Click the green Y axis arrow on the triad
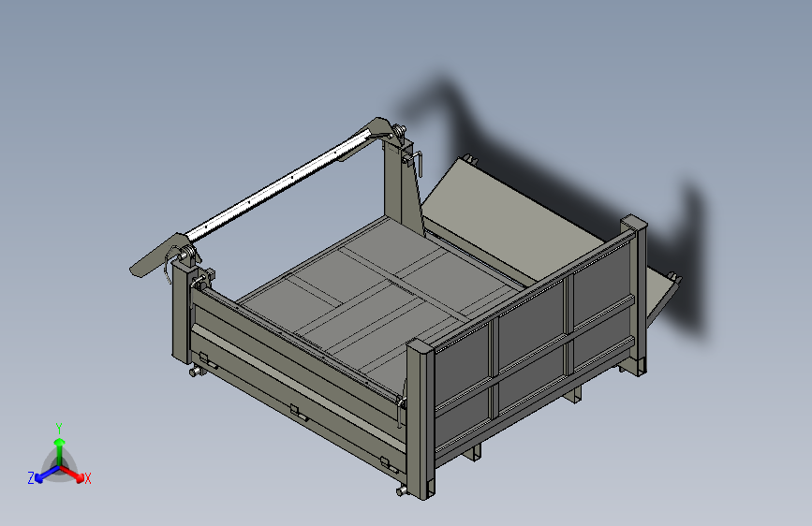The image size is (812, 526). coord(60,451)
